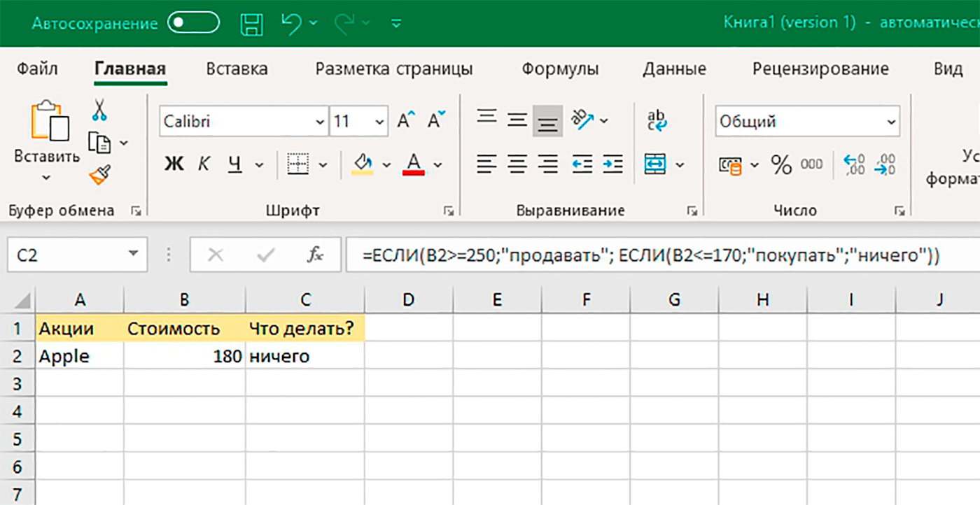Click the Increase Indent icon
The image size is (980, 505).
[x=612, y=165]
